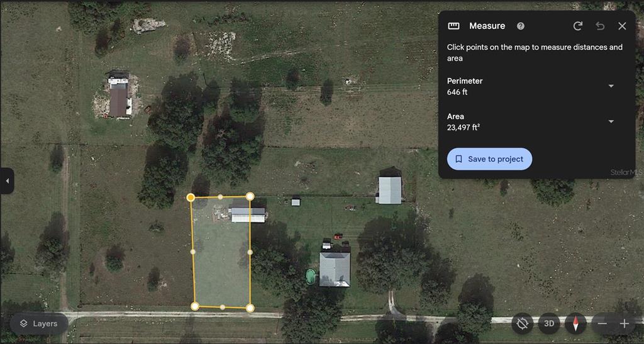Viewport: 644px width, 344px height.
Task: Expand the collapsed left side panel arrow
Action: tap(7, 180)
